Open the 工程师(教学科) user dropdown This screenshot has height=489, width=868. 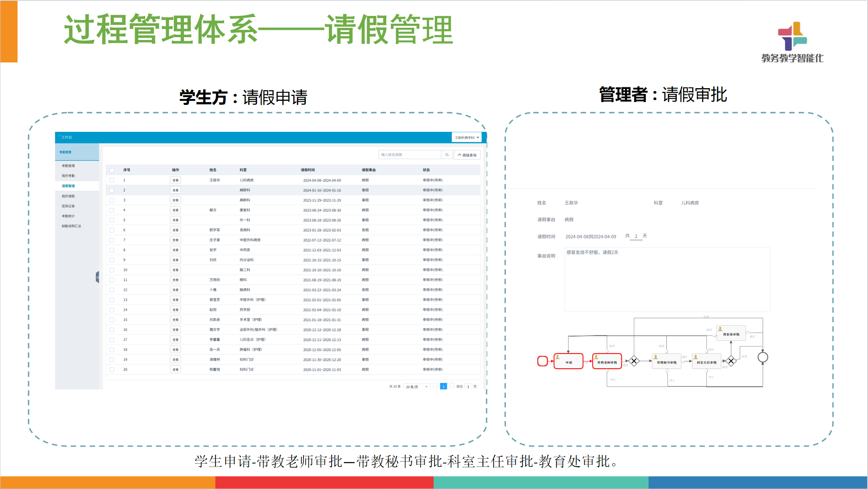tap(467, 138)
